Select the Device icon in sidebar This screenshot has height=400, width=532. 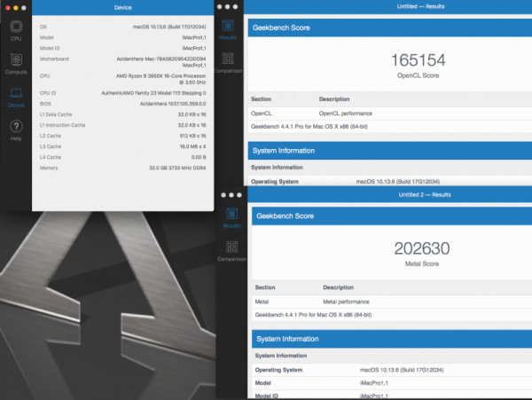coord(16,98)
